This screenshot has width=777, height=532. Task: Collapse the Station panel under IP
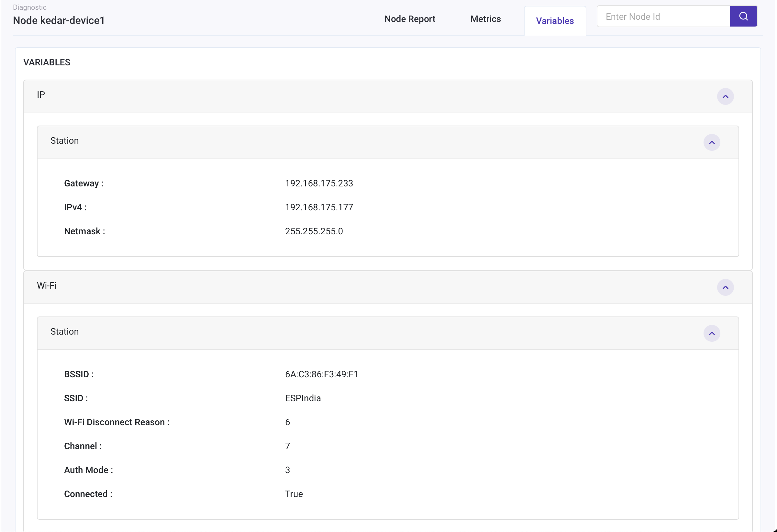click(x=712, y=142)
